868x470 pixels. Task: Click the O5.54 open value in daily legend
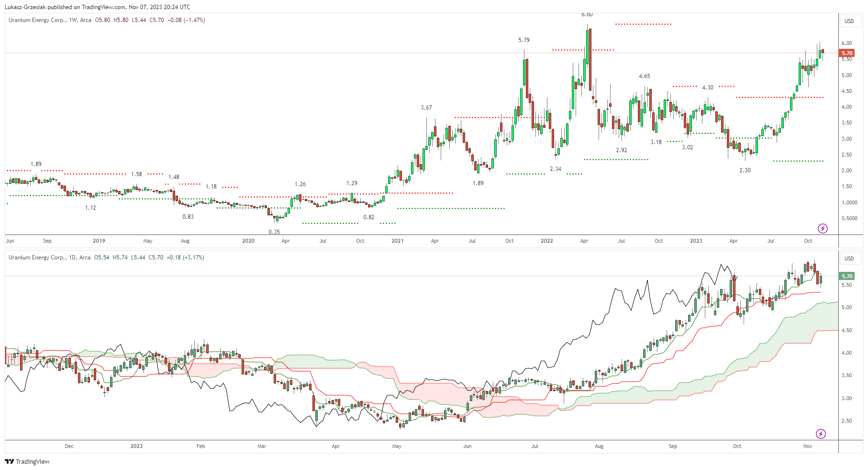[x=101, y=257]
